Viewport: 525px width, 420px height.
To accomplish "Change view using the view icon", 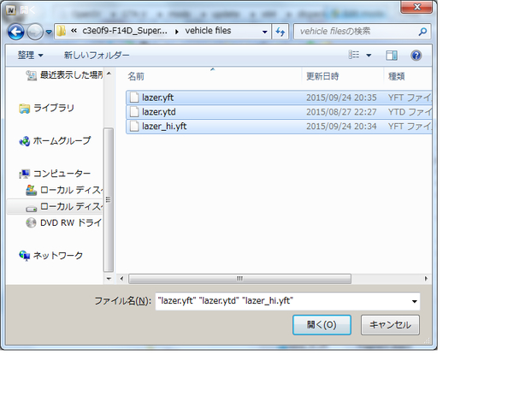I will [354, 55].
